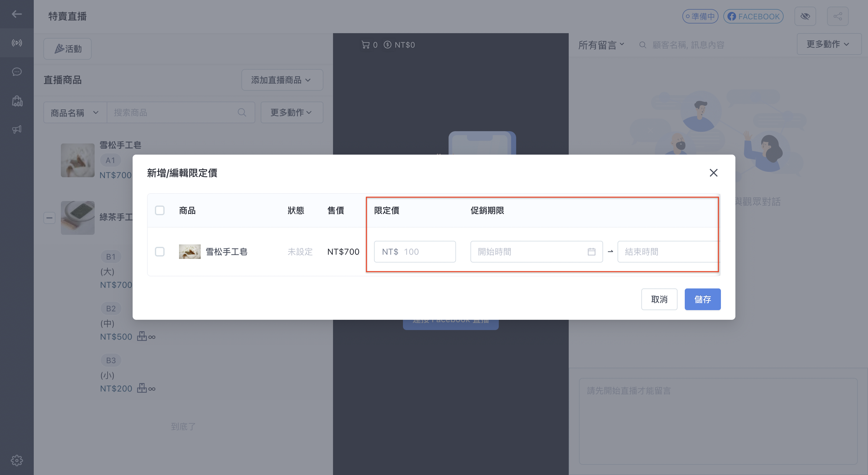
Task: Check the 雪松手工皂 row checkbox
Action: [160, 252]
